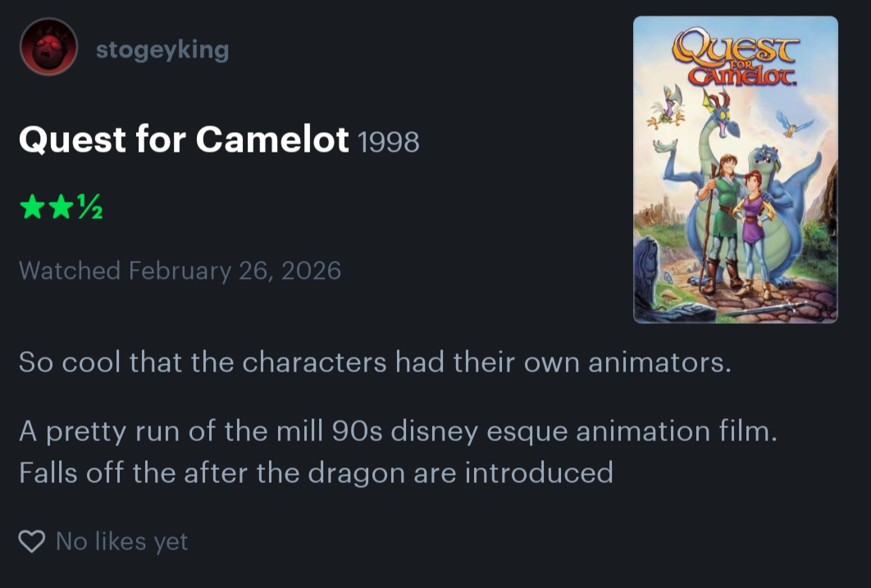The width and height of the screenshot is (871, 588).
Task: Click the 'A pretty run of the mill' line
Action: (397, 431)
